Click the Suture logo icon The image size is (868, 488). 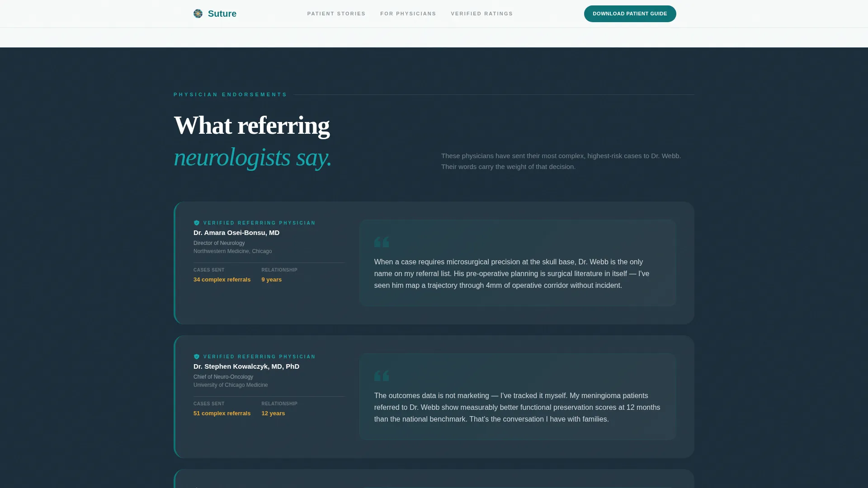[x=198, y=14]
